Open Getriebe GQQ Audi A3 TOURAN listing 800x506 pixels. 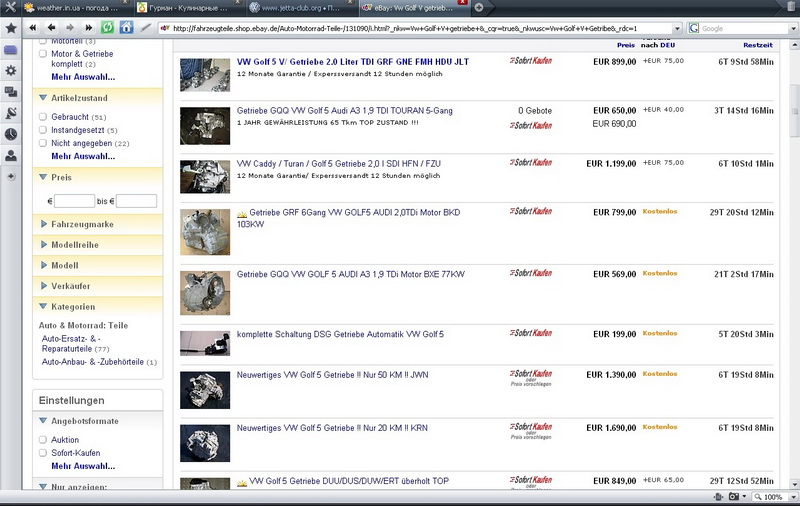tap(344, 111)
